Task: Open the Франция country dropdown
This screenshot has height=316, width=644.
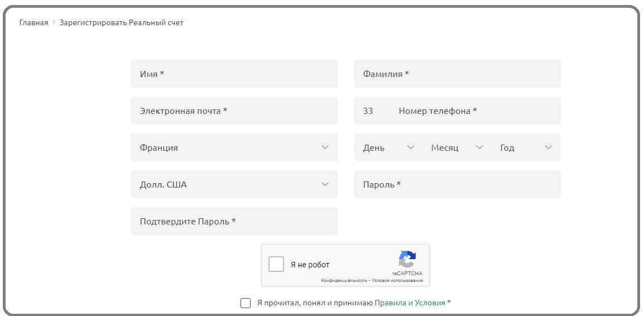Action: click(234, 148)
